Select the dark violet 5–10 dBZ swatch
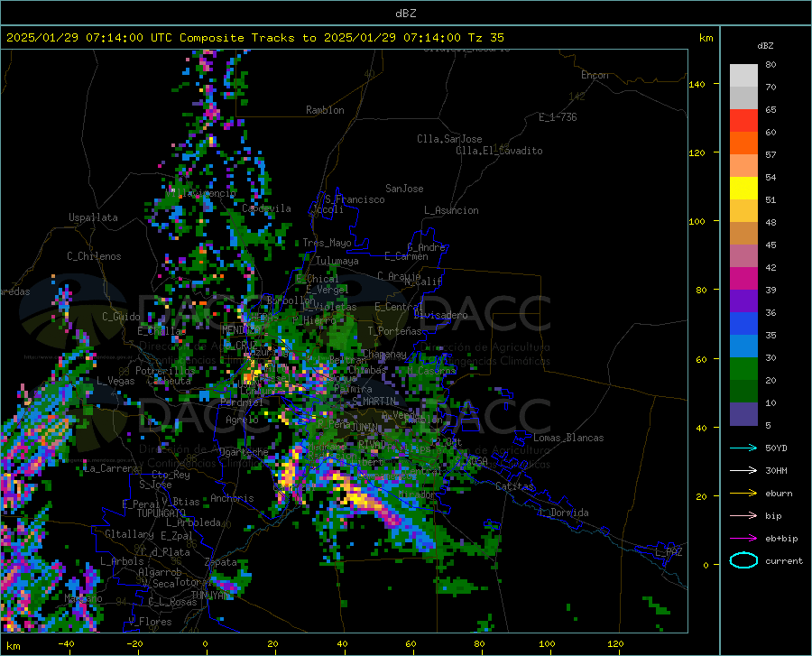 pyautogui.click(x=743, y=414)
